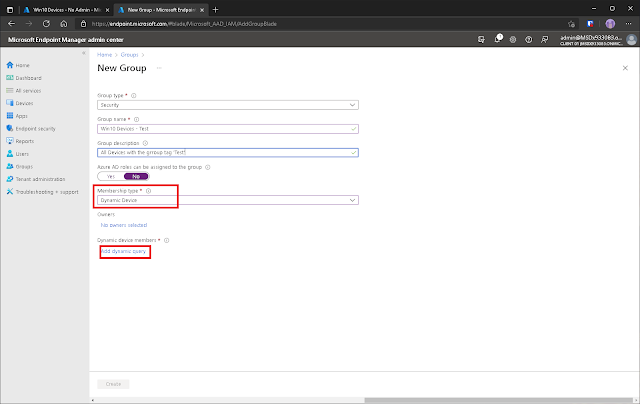Switch to Win10 Devices browser tab
640x404 pixels.
(65, 10)
